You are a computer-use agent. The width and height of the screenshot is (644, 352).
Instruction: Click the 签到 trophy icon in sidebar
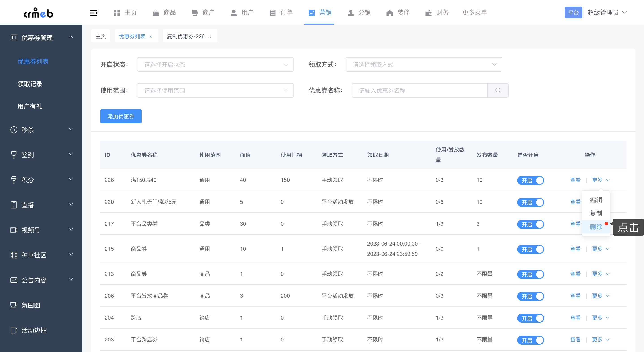point(14,155)
